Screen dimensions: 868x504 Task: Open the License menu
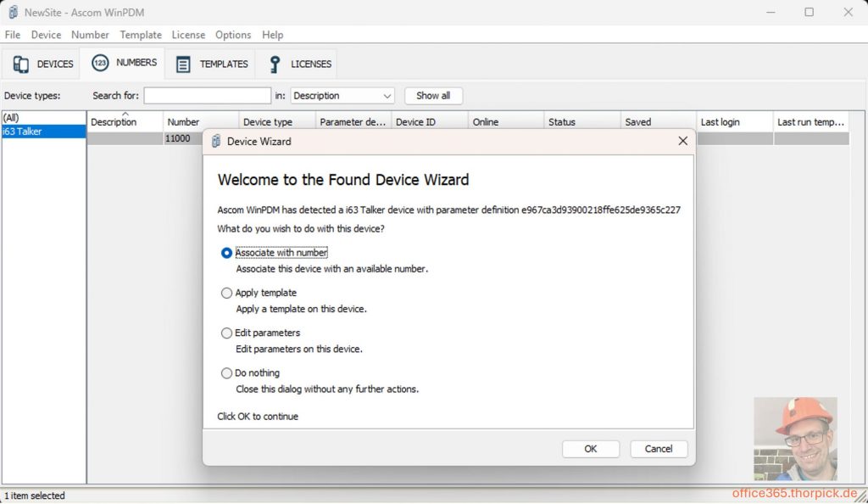coord(188,35)
